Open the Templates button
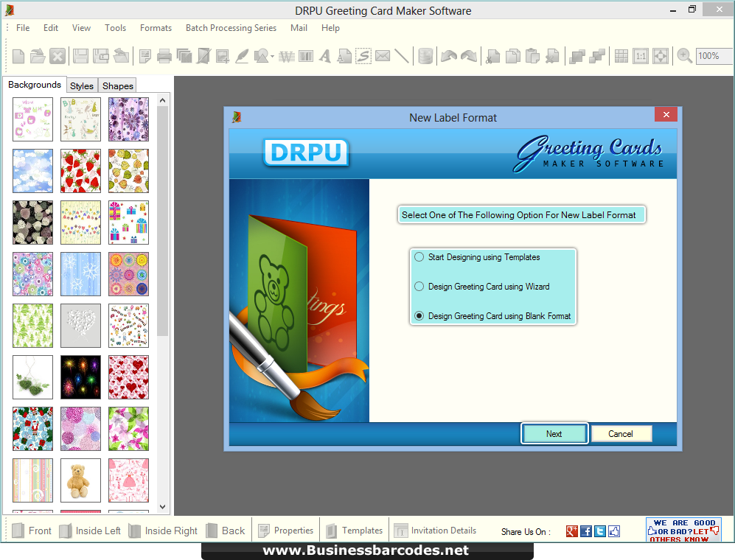Screen dimensions: 735x560 pyautogui.click(x=355, y=531)
